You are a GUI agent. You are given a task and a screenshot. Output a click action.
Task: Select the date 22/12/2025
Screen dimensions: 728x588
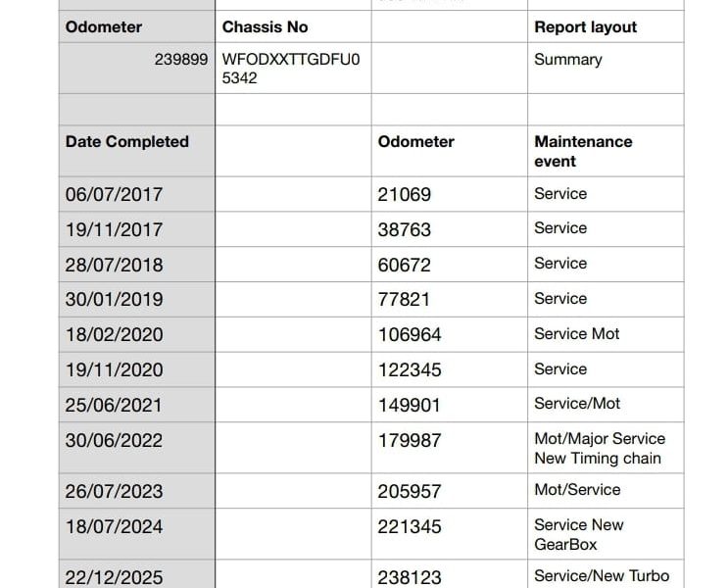114,577
